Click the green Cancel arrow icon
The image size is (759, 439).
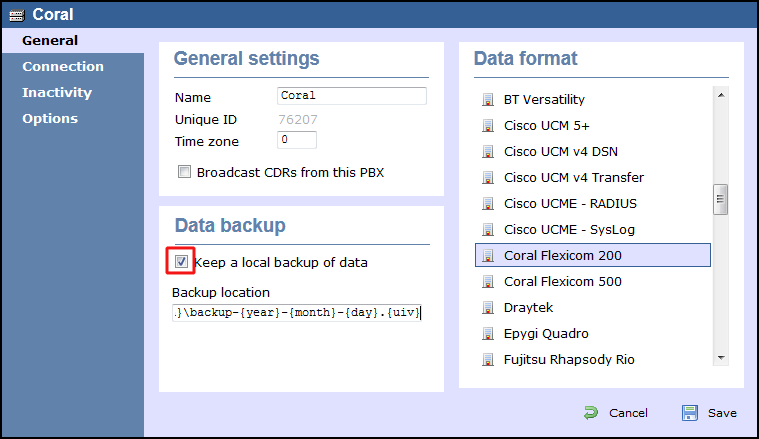coord(591,413)
